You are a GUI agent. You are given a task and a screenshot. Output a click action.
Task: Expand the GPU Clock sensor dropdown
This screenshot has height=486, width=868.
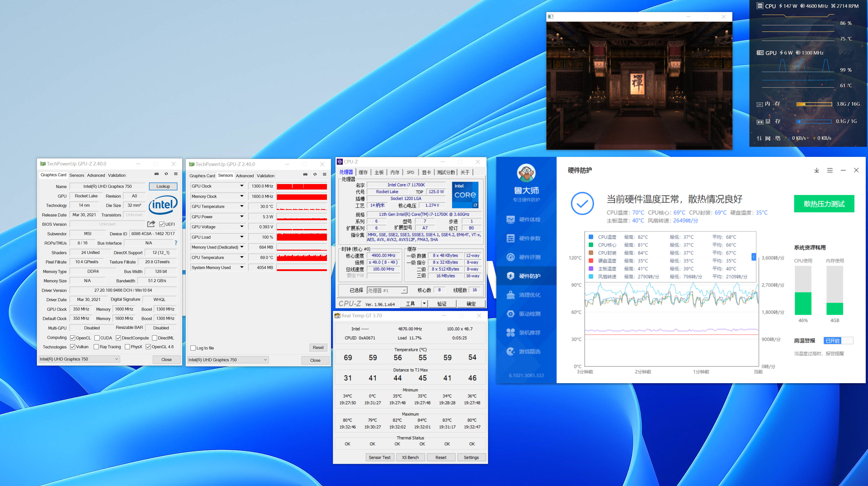[242, 186]
